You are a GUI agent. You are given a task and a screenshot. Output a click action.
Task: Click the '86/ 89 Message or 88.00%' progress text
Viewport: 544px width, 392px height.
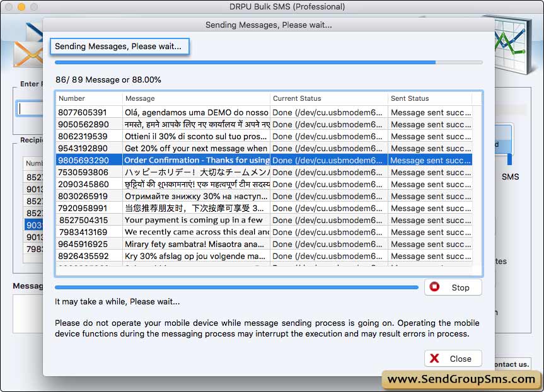[108, 79]
